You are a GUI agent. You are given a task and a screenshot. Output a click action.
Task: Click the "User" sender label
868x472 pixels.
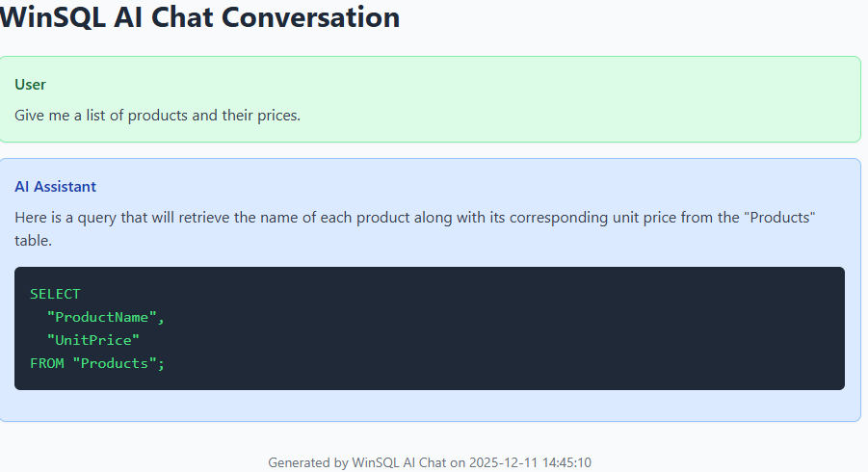[x=30, y=85]
